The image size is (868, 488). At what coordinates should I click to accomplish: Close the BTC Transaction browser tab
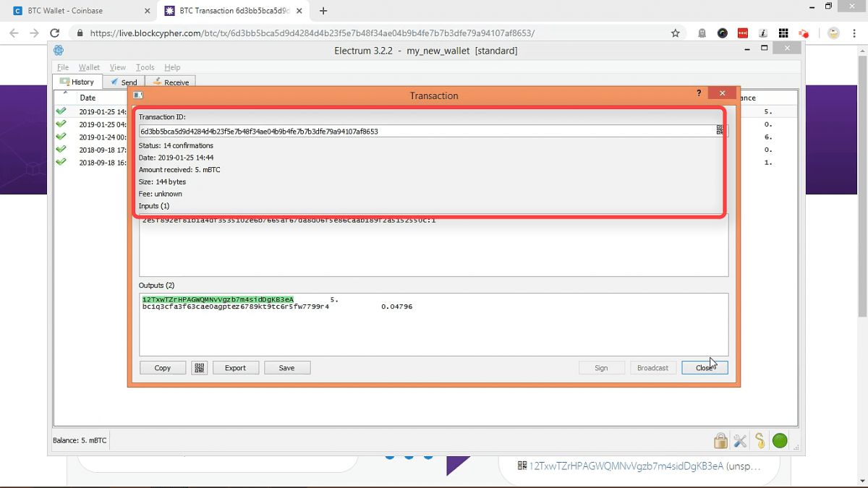pos(299,11)
